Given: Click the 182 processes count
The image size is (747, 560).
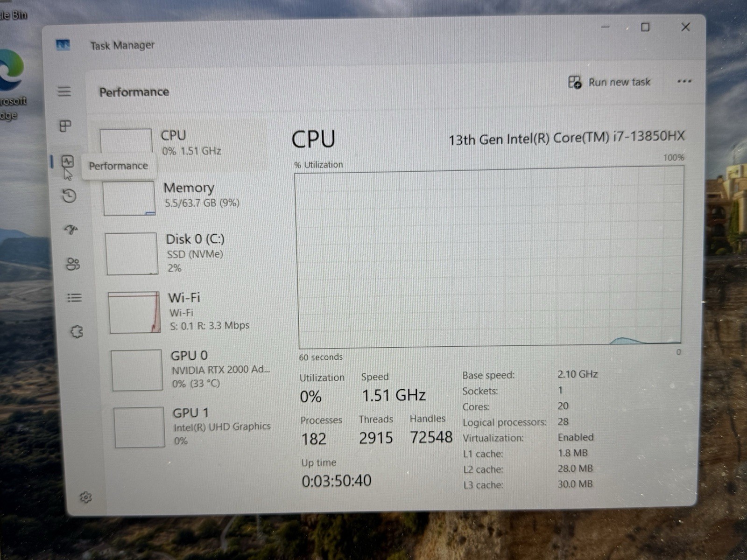Looking at the screenshot, I should (x=314, y=439).
